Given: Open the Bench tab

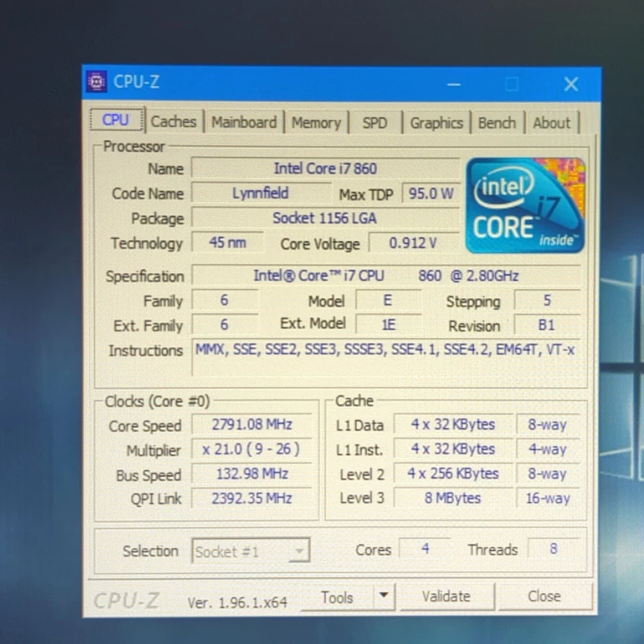Looking at the screenshot, I should [497, 123].
